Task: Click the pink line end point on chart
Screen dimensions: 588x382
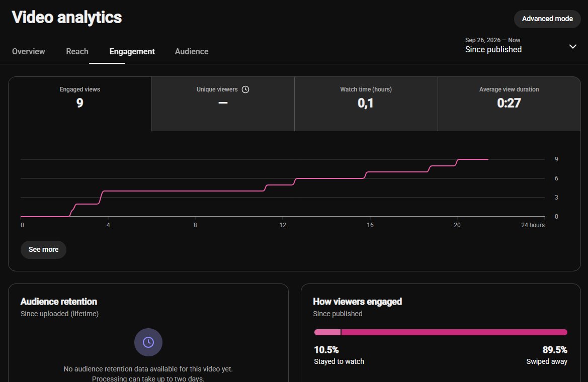Action: (x=488, y=159)
